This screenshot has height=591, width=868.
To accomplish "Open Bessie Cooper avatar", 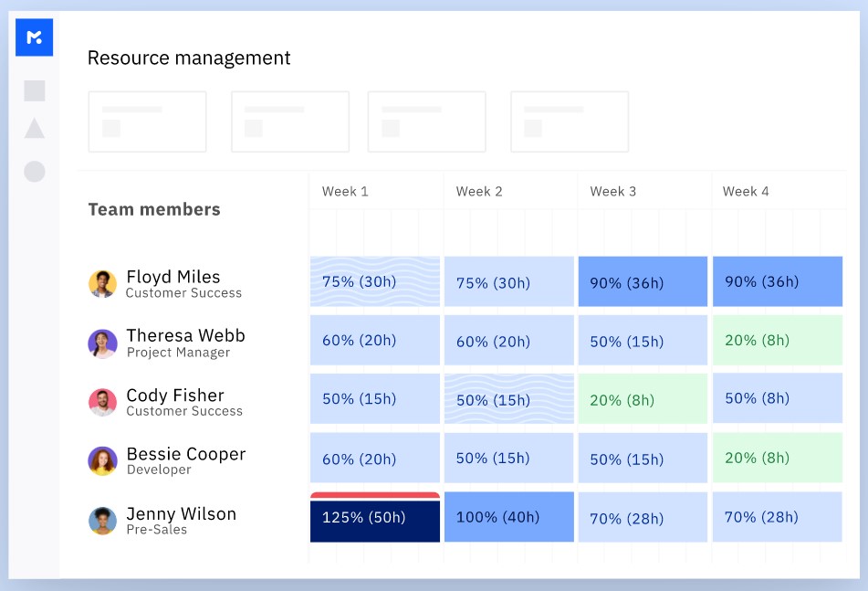I will tap(102, 461).
